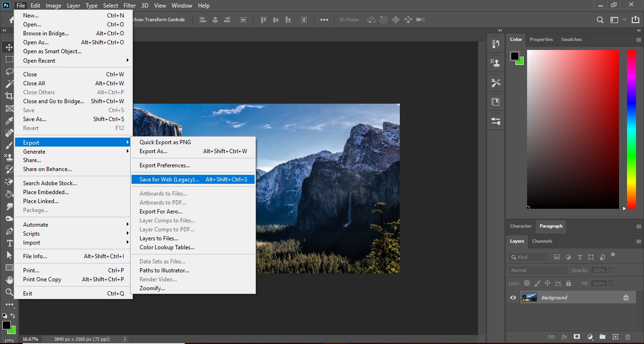Click the swap foreground/background colors icon

pos(13,316)
